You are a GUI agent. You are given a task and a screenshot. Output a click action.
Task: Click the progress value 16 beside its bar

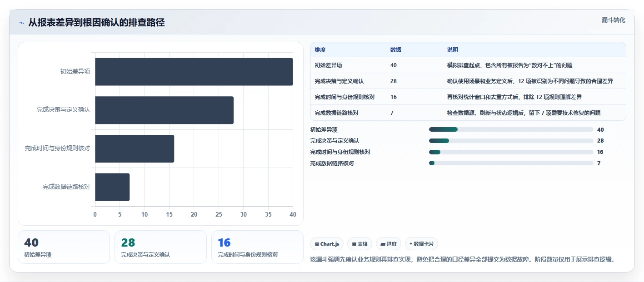(x=600, y=153)
